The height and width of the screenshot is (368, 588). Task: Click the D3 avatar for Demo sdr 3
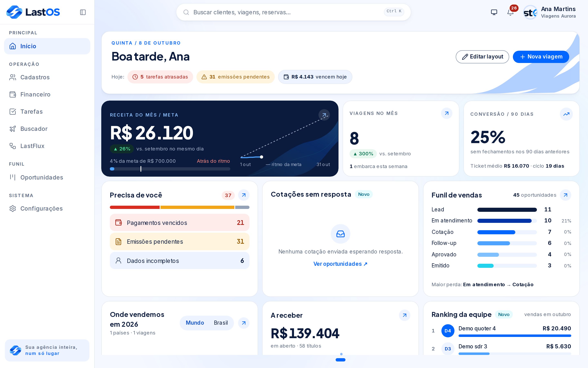[x=448, y=349]
